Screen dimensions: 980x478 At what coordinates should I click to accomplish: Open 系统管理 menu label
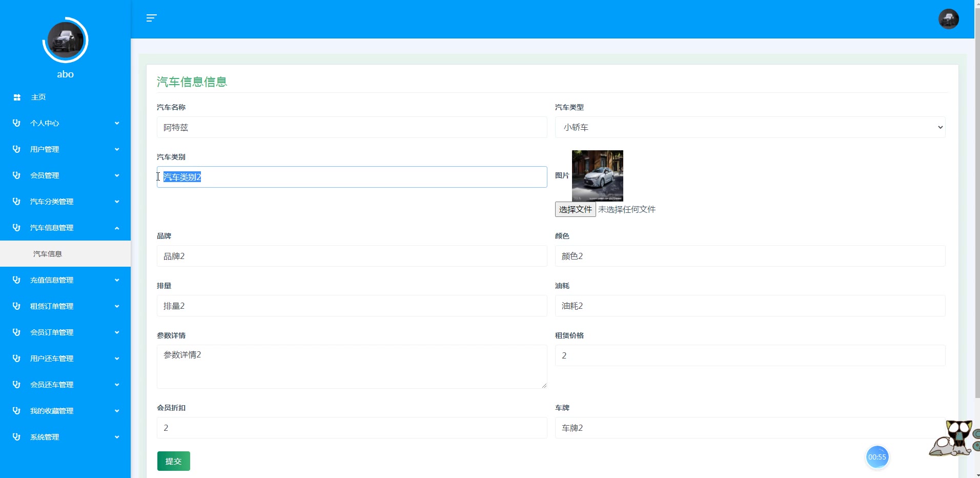45,437
